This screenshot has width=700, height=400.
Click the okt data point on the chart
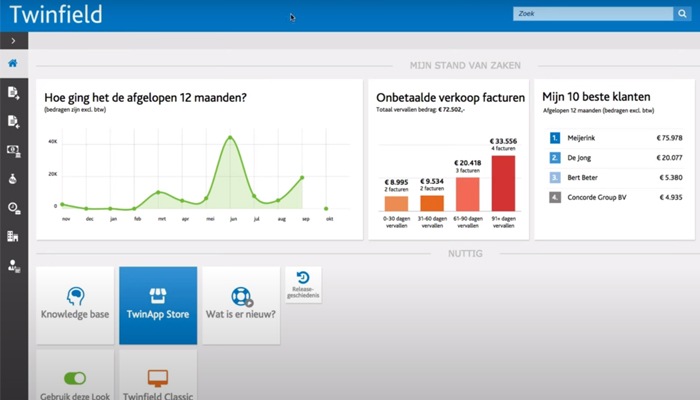point(326,208)
